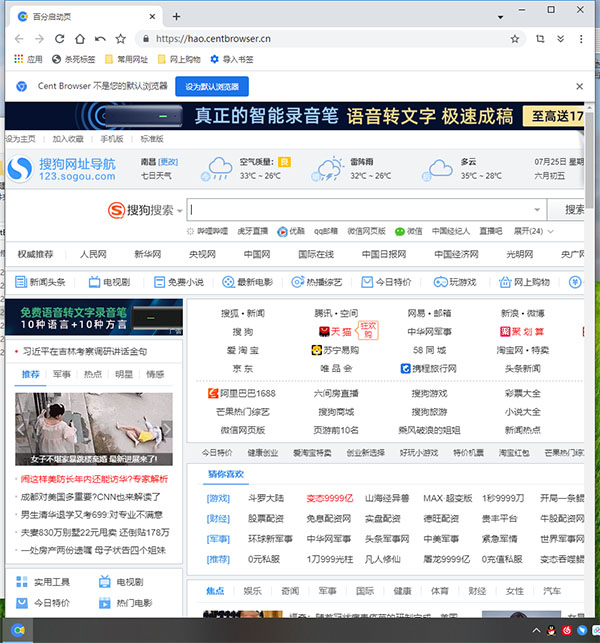Image resolution: width=600 pixels, height=643 pixels.
Task: Switch to the 明星 news tab
Action: pos(124,374)
